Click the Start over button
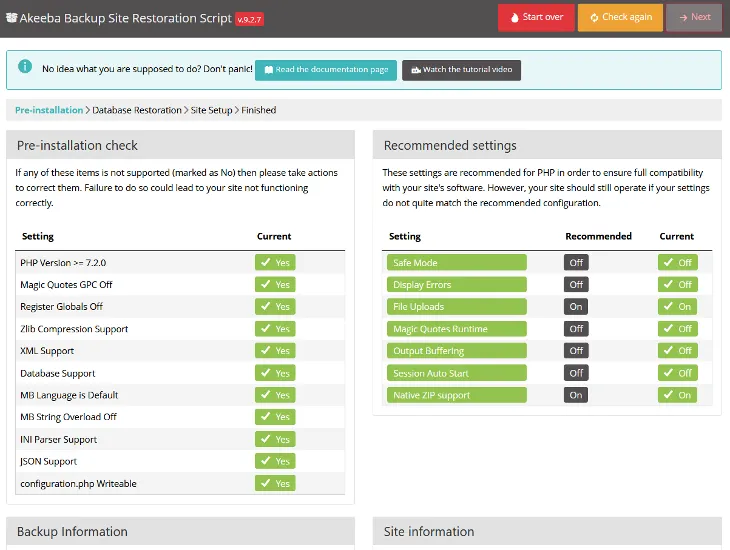 coord(536,17)
